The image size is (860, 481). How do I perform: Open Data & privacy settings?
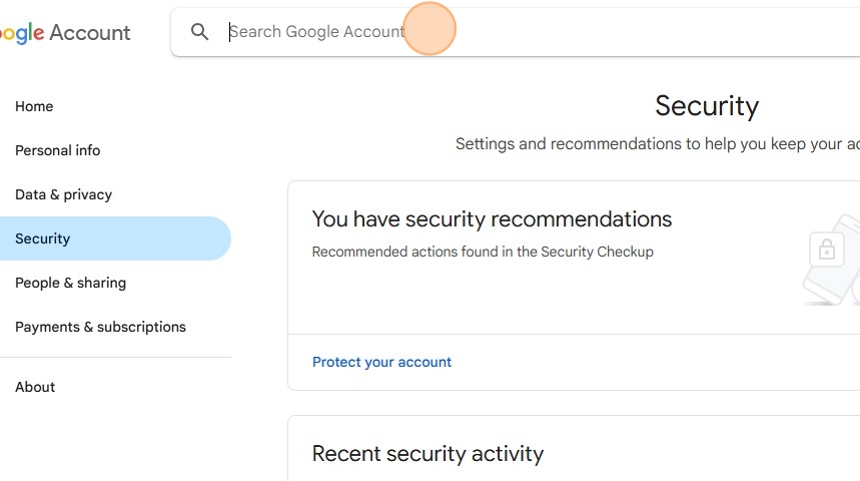[63, 195]
